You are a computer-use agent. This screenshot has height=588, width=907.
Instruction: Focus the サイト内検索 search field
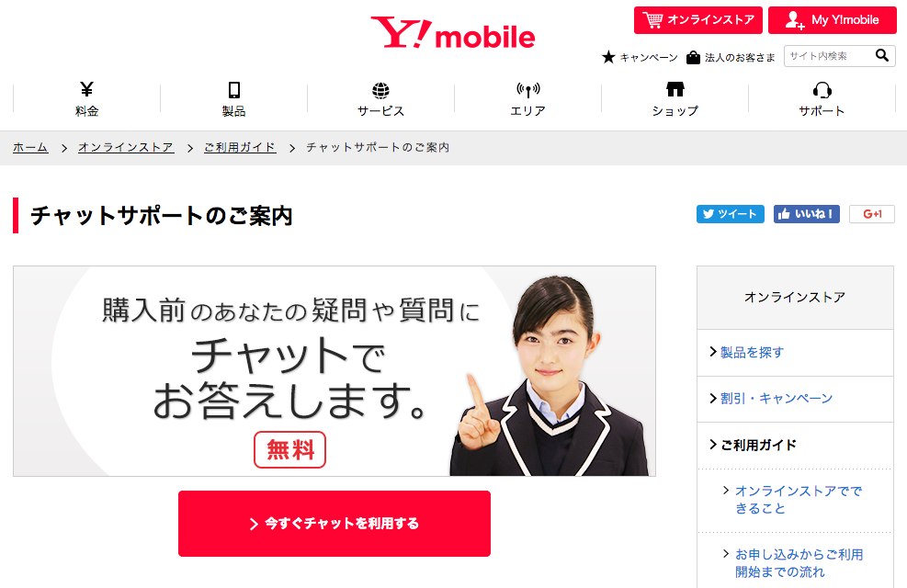(x=829, y=56)
